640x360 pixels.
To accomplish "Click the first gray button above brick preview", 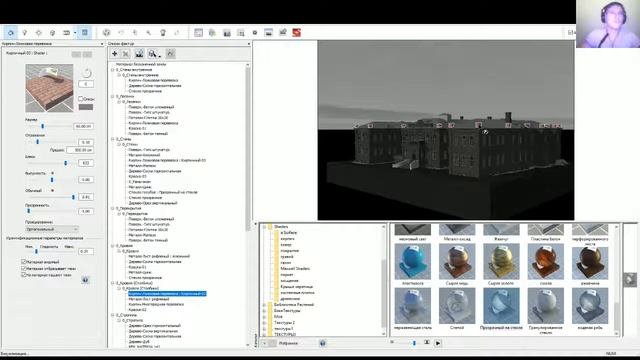I will tap(76, 54).
